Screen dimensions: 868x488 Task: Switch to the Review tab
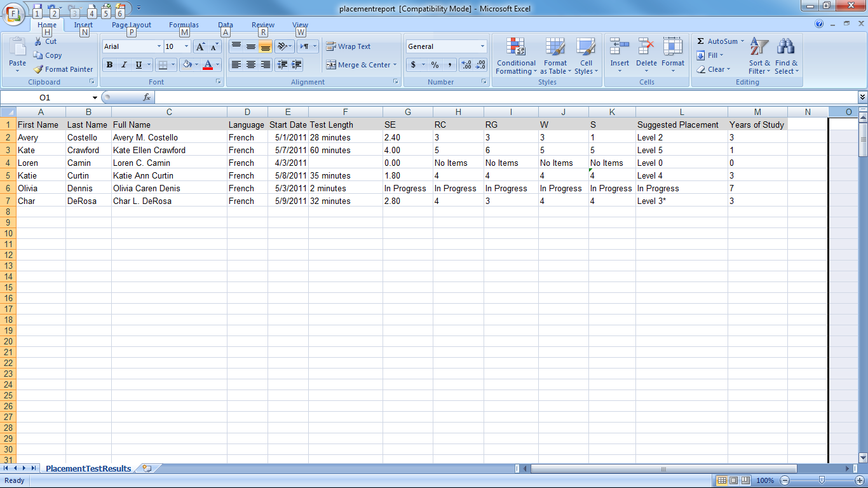coord(263,25)
